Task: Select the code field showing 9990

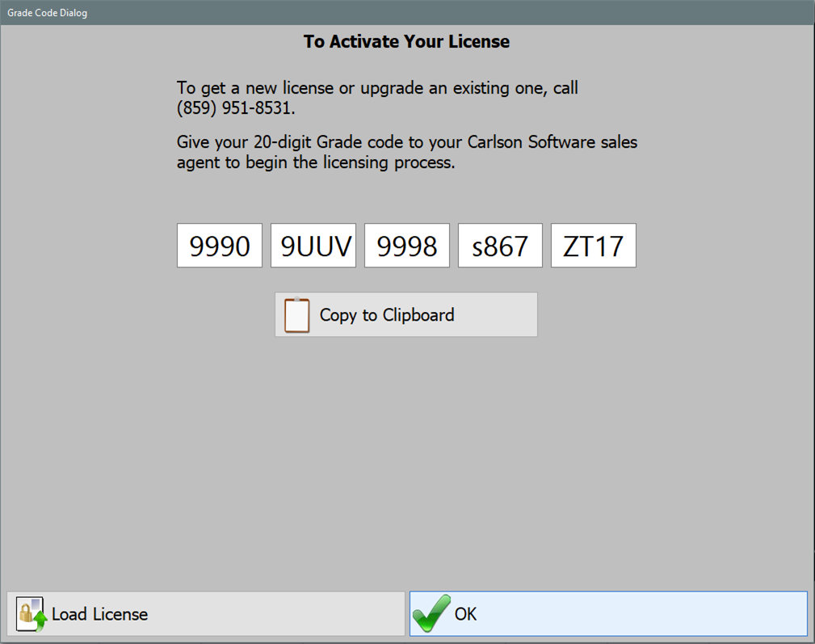Action: pyautogui.click(x=219, y=245)
